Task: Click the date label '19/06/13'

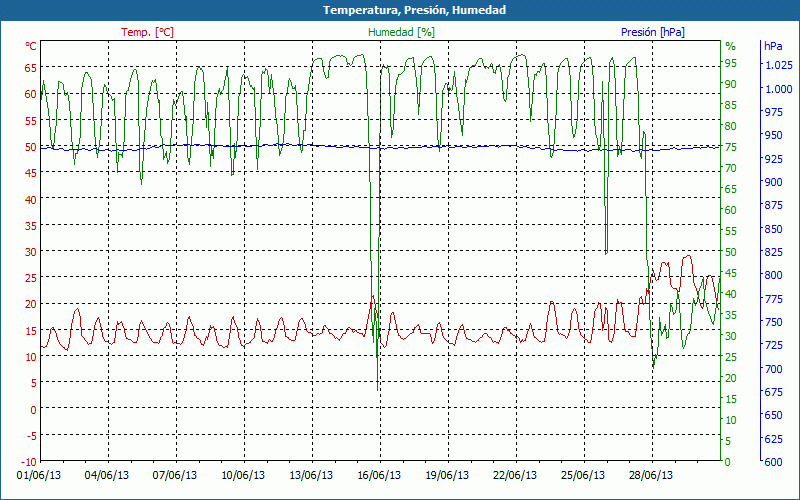Action: click(447, 476)
